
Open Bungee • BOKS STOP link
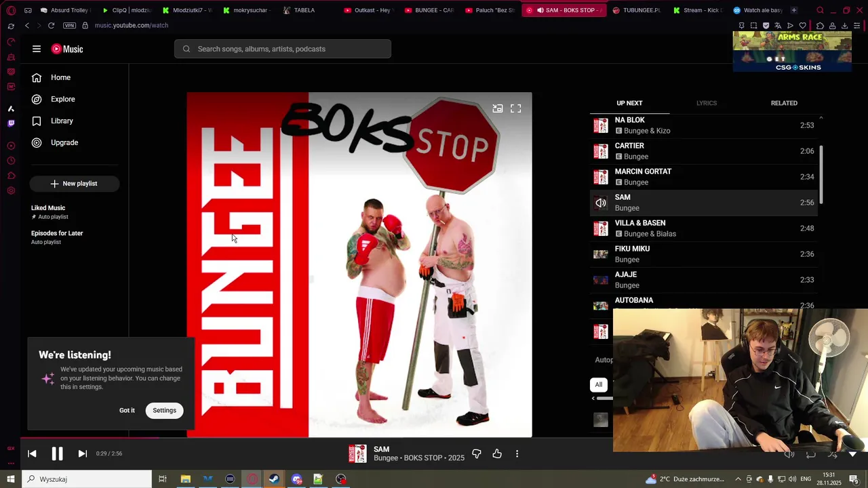pyautogui.click(x=419, y=458)
